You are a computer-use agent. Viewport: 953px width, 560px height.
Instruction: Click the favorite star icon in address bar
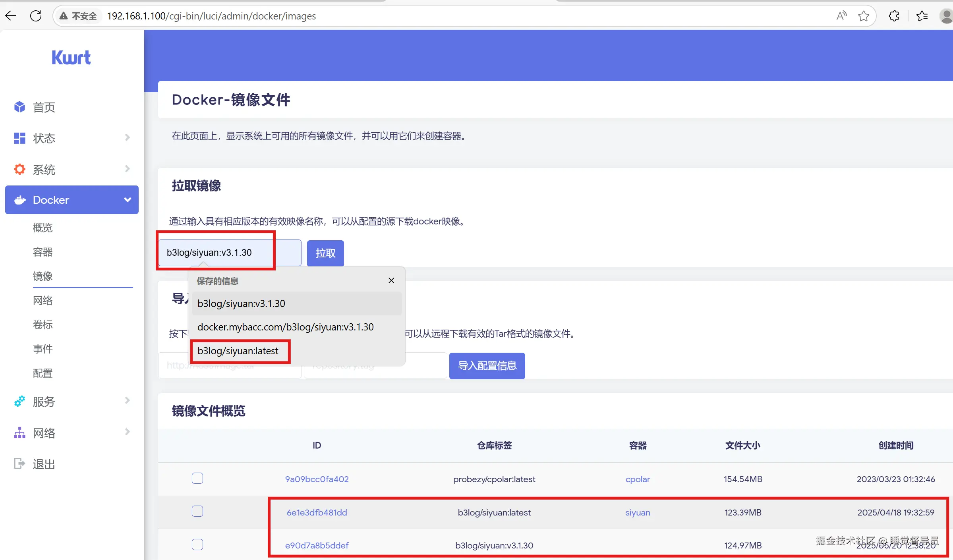tap(863, 16)
